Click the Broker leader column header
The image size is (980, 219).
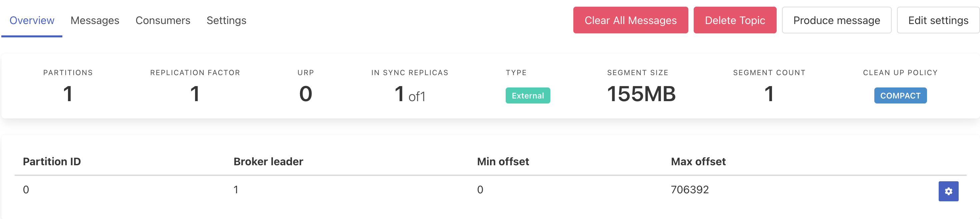pos(269,162)
